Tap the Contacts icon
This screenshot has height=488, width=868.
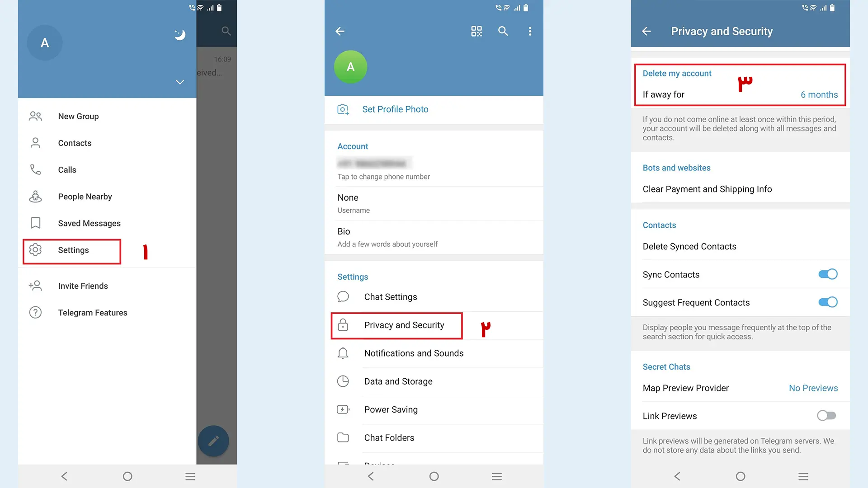point(35,142)
